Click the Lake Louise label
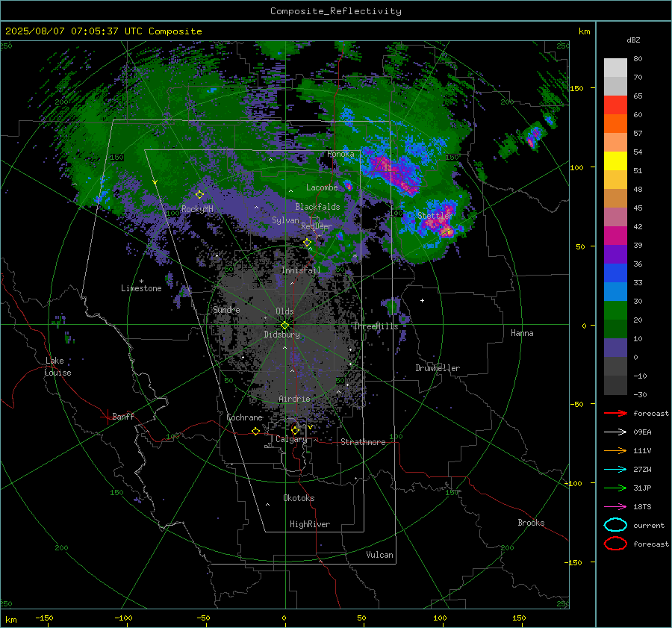This screenshot has height=628, width=672. (x=57, y=367)
